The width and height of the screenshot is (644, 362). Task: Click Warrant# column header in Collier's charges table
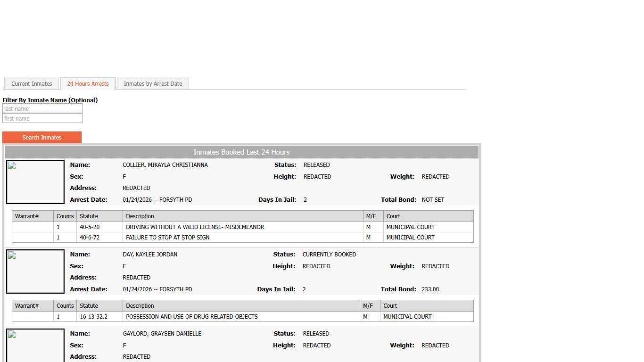pos(27,216)
